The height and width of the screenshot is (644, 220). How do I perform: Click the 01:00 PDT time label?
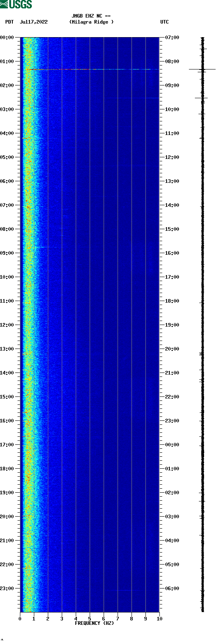7,61
